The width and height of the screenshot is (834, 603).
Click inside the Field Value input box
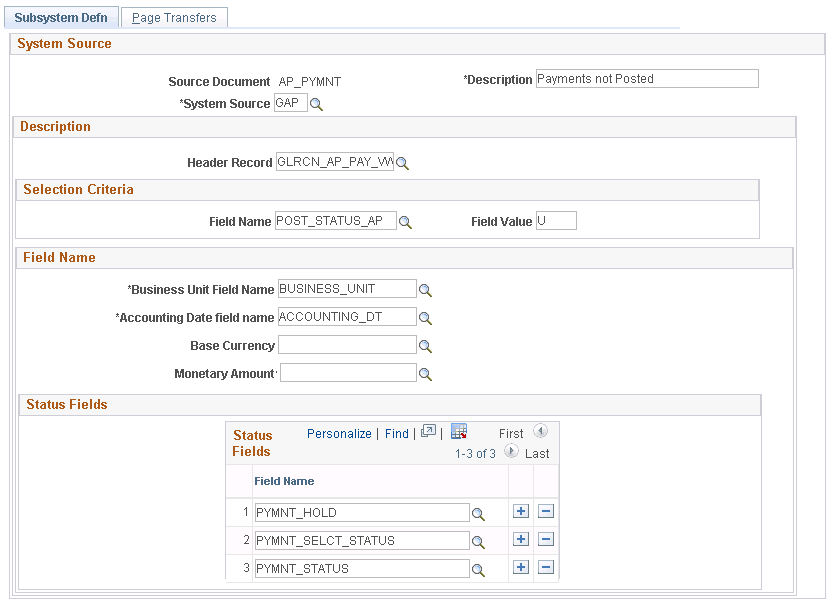[x=556, y=220]
